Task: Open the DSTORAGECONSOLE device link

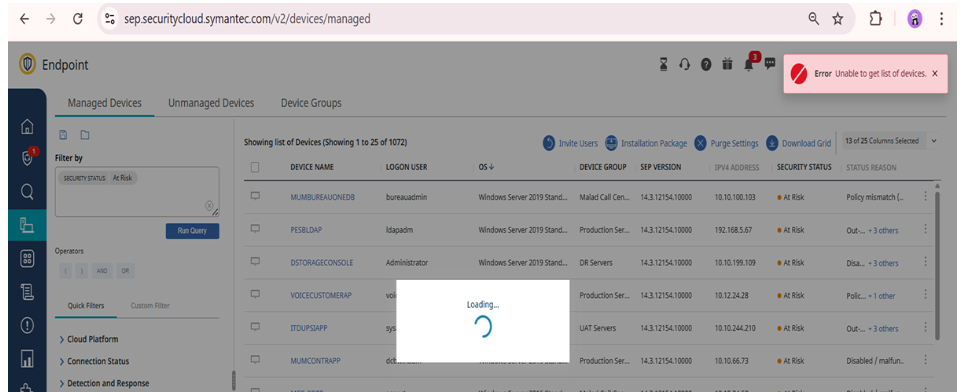Action: tap(322, 263)
